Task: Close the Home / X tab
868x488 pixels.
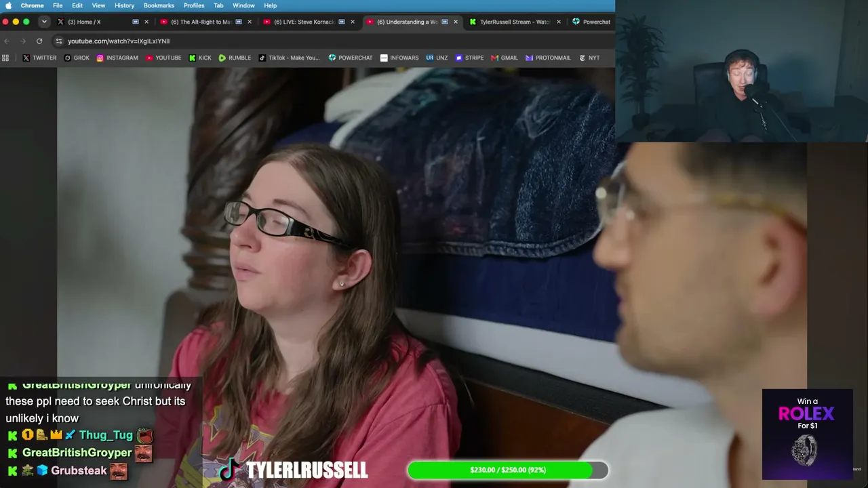Action: (146, 22)
